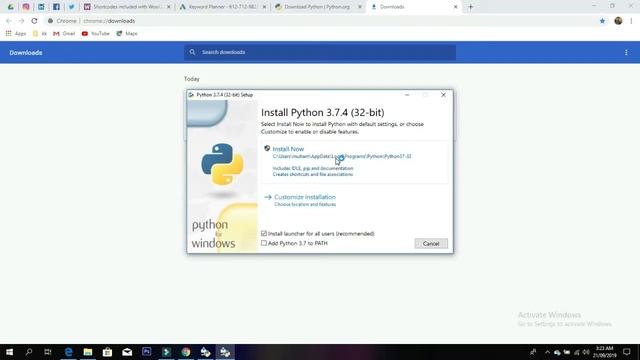
Task: Open the taskbar clock and date
Action: (604, 352)
